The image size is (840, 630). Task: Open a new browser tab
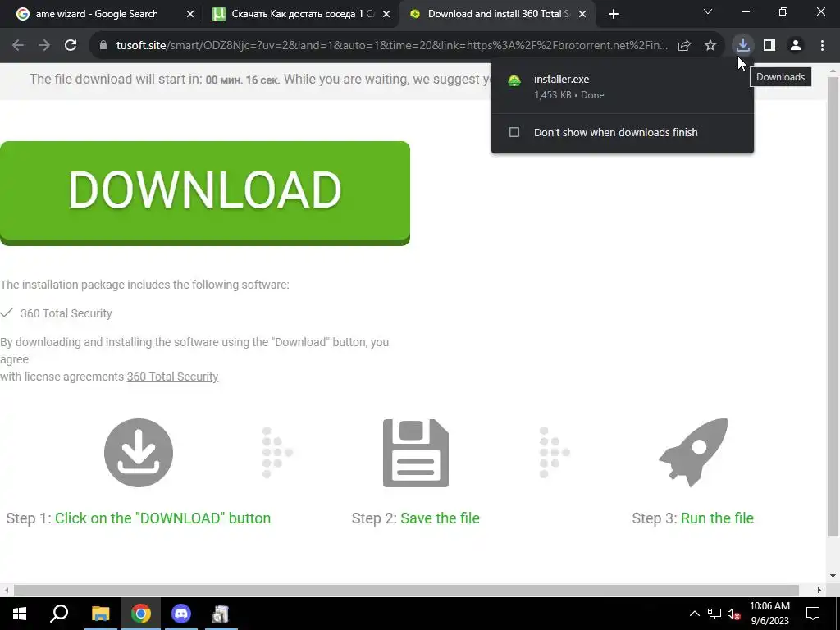click(614, 14)
